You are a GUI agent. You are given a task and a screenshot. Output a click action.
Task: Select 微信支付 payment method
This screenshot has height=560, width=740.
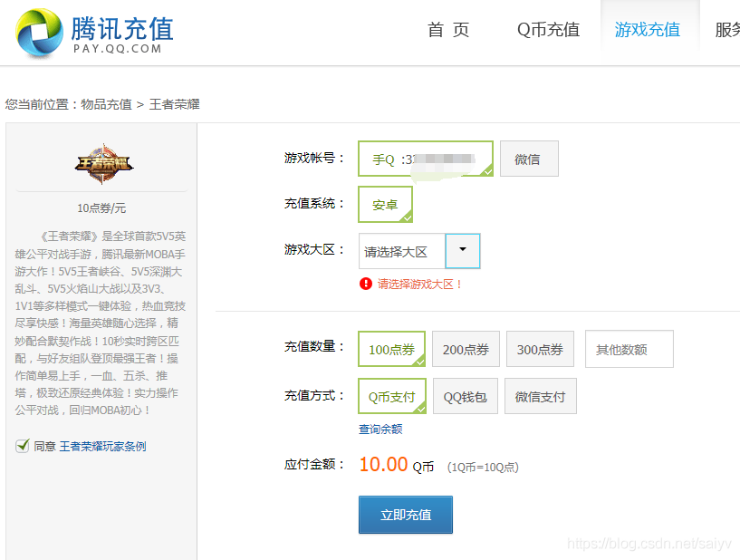(541, 396)
